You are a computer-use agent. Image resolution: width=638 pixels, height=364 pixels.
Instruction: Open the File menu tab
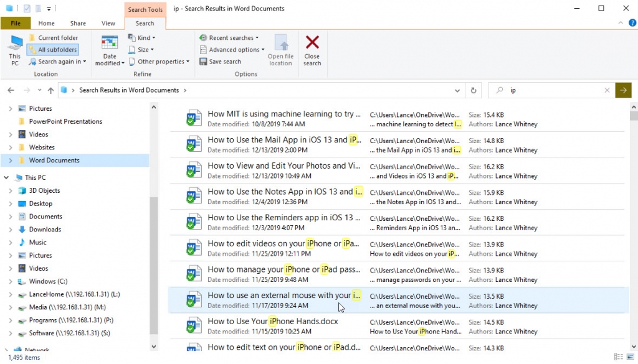(16, 24)
